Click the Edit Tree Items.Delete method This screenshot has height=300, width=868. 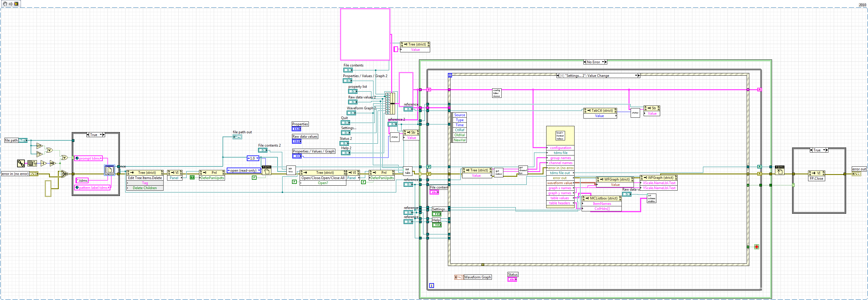pos(145,178)
